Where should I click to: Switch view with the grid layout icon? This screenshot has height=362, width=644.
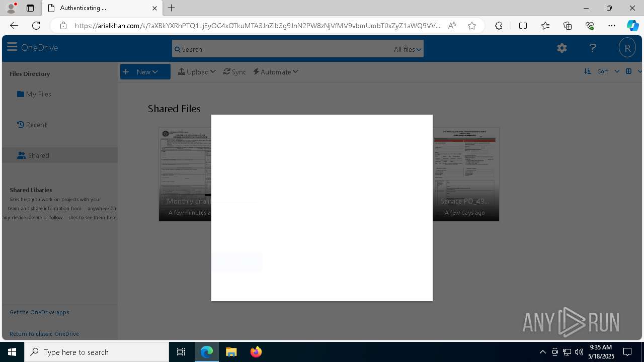tap(629, 71)
